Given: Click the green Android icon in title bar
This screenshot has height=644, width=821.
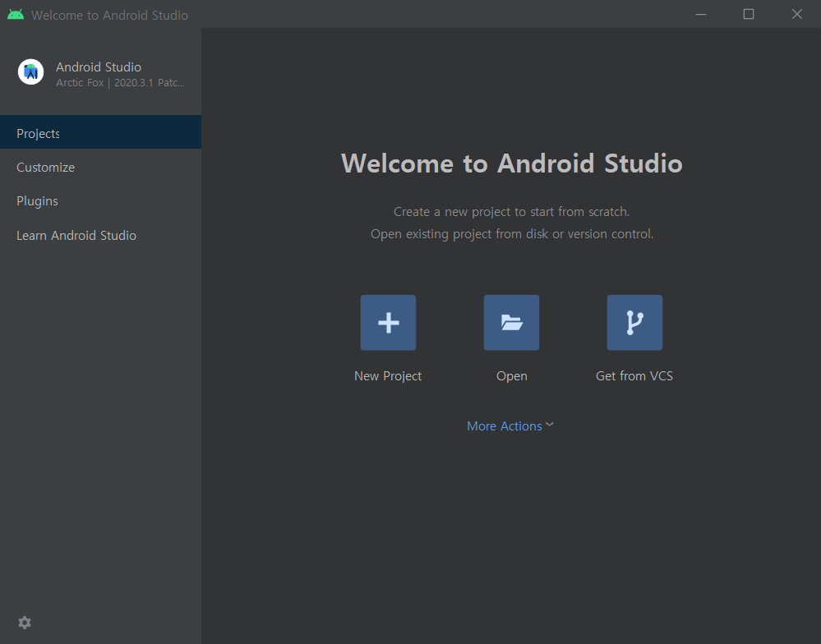Looking at the screenshot, I should 16,14.
